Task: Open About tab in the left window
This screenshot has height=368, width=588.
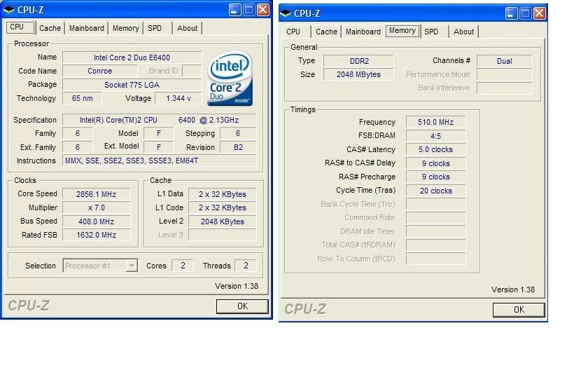Action: pos(187,28)
